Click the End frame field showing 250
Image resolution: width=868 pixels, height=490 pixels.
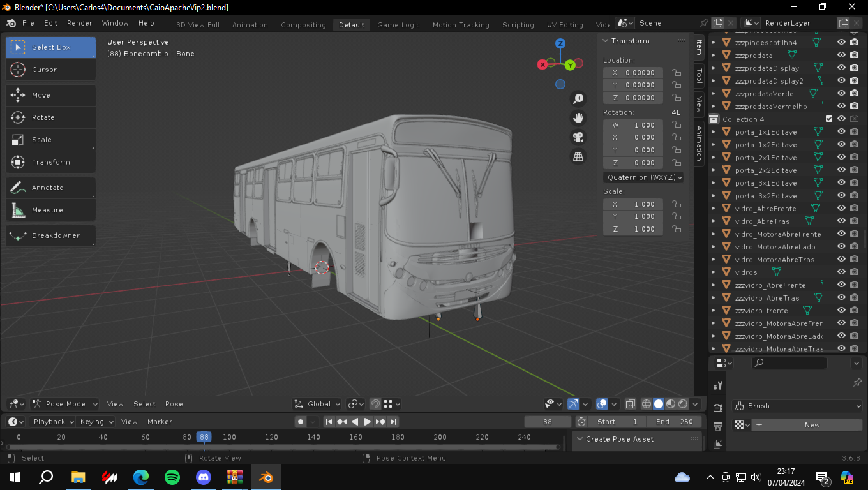[674, 422]
